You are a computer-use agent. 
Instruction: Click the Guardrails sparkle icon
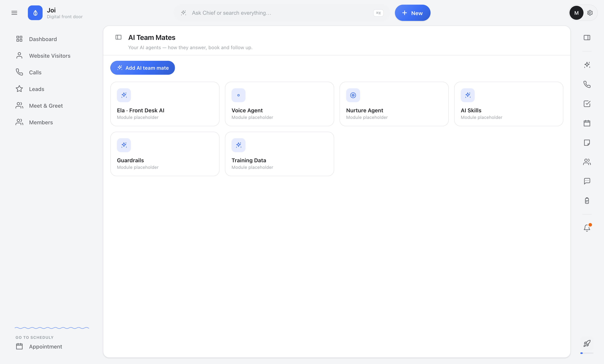coord(124,145)
